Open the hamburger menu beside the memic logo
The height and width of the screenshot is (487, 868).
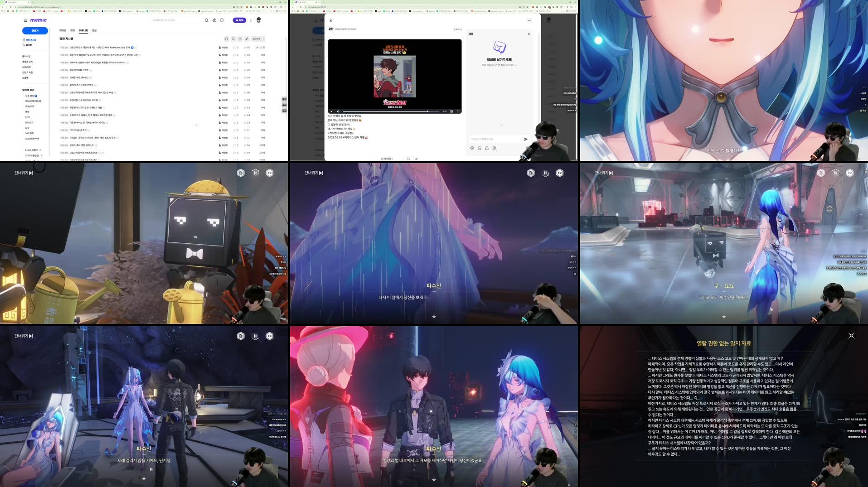click(25, 20)
